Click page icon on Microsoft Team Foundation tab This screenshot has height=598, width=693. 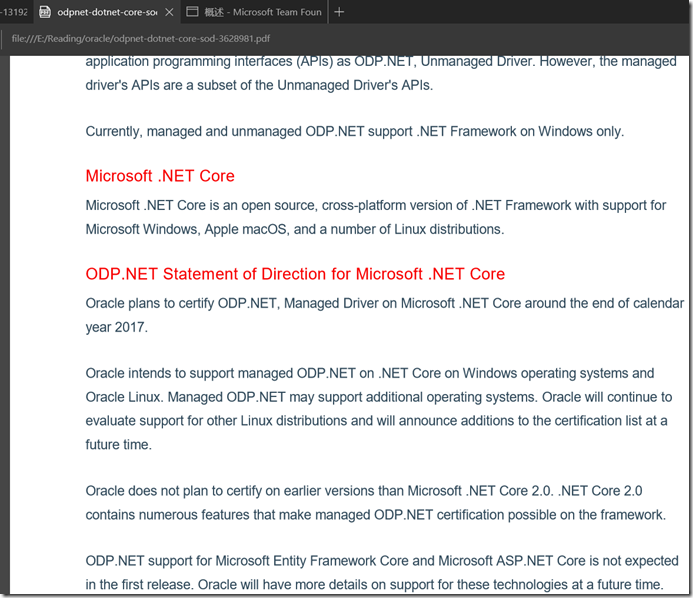192,12
